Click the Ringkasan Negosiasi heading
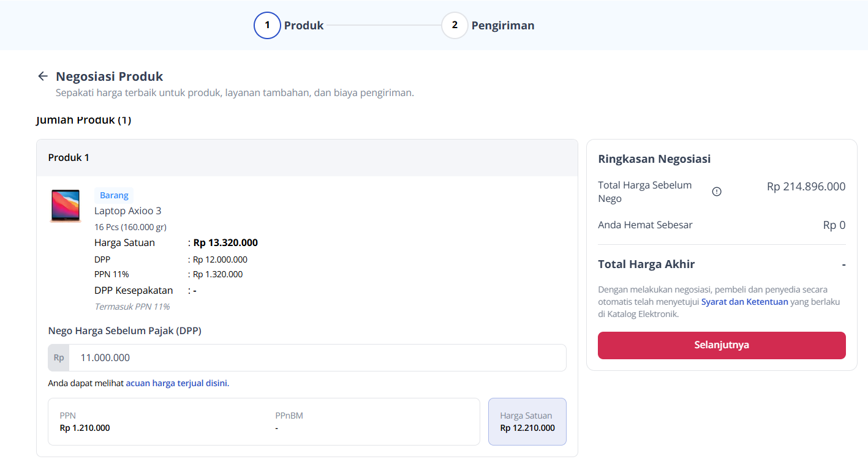Screen dimensions: 868x459 pyautogui.click(x=654, y=159)
